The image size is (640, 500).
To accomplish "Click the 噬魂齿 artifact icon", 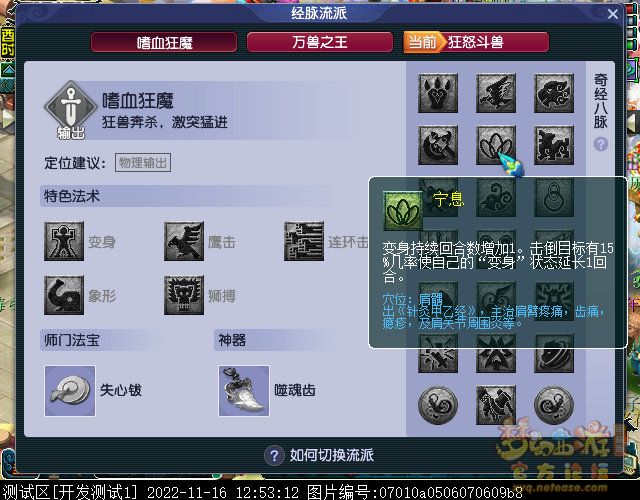I will (244, 391).
